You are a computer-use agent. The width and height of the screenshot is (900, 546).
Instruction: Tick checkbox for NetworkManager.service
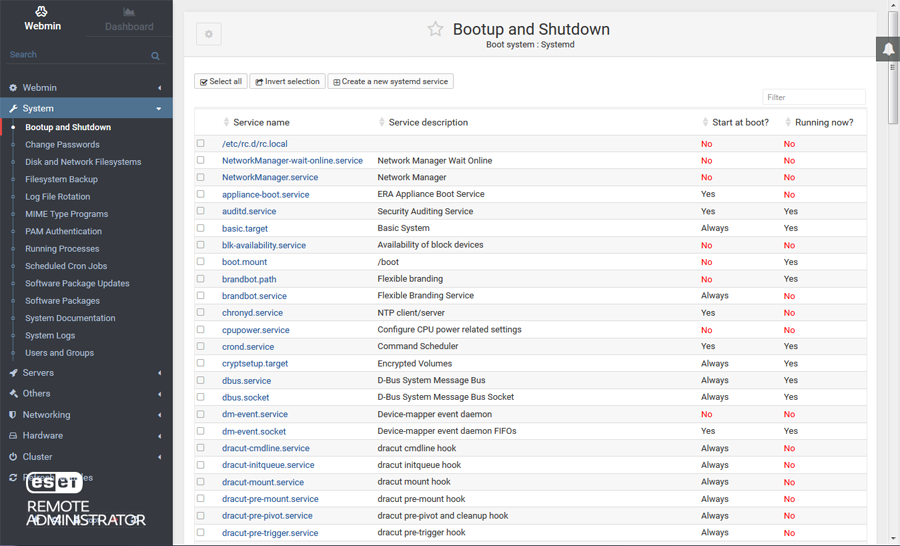(200, 177)
